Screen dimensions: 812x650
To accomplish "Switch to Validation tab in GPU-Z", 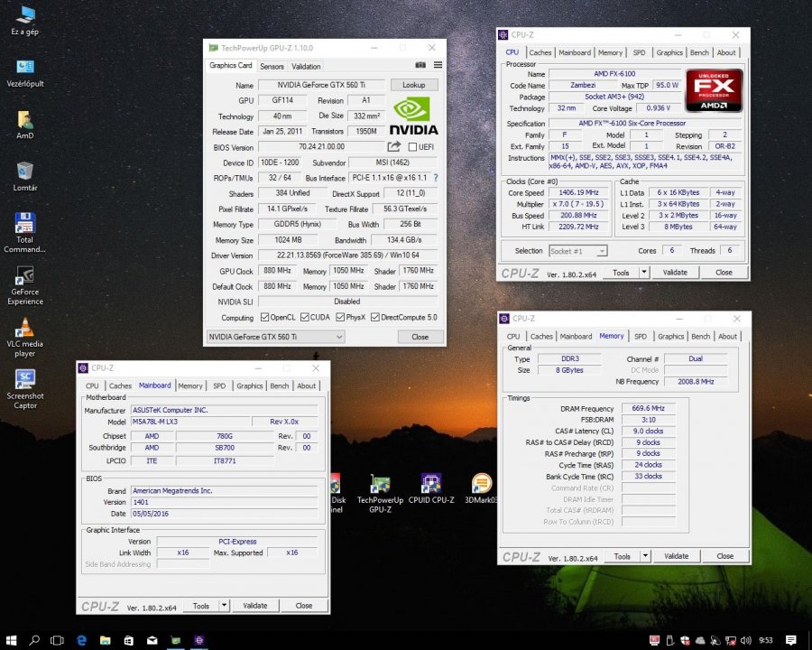I will coord(306,66).
